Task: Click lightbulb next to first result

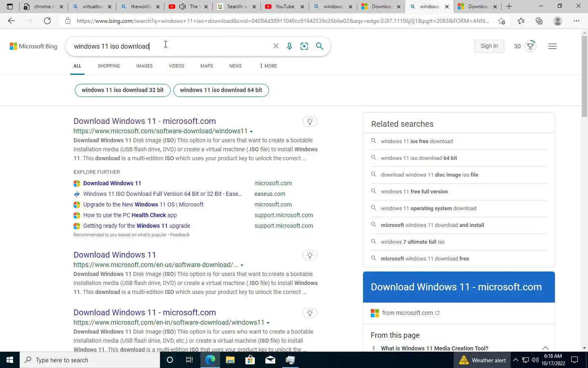Action: [x=310, y=121]
